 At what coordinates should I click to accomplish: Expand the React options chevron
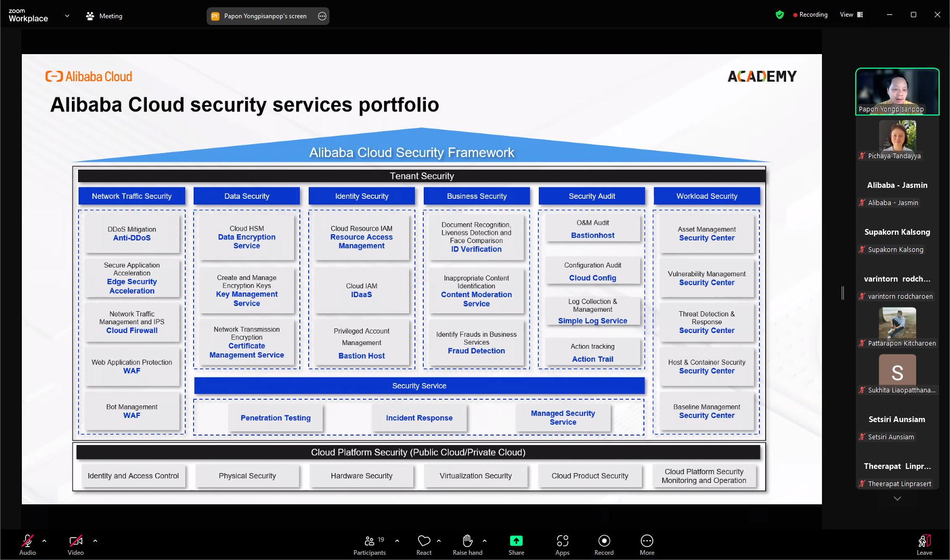pos(438,540)
